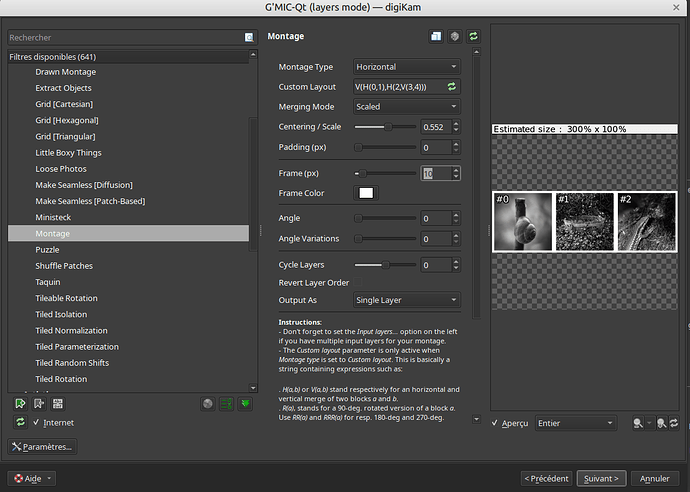The width and height of the screenshot is (690, 492).
Task: Select the Montage filter row
Action: (x=128, y=233)
